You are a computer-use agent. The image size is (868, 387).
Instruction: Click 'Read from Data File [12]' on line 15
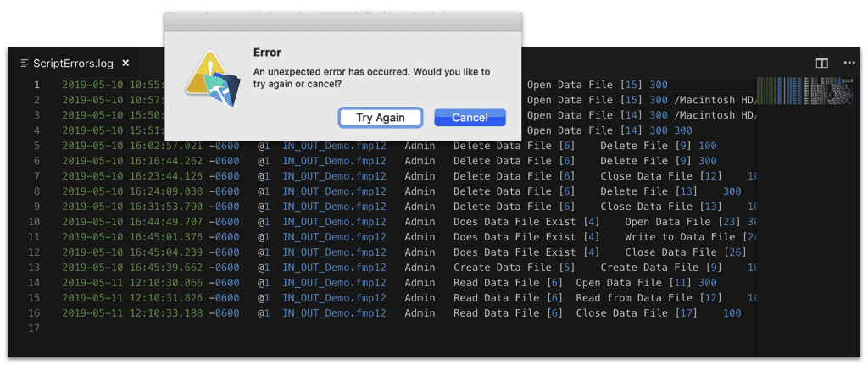[648, 298]
